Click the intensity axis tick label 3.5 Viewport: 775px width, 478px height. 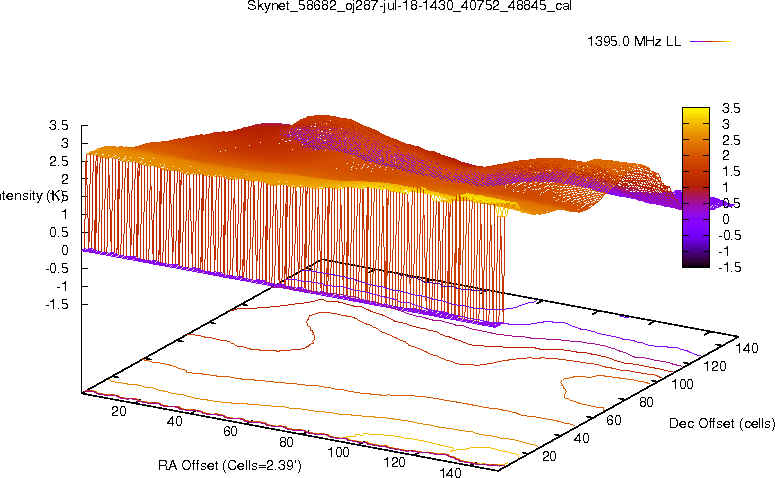tap(58, 126)
